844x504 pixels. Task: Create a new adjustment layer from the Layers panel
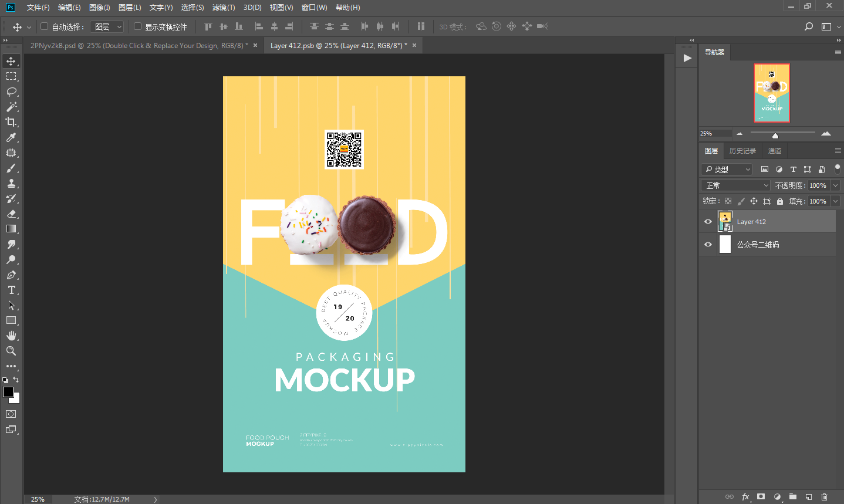(777, 497)
